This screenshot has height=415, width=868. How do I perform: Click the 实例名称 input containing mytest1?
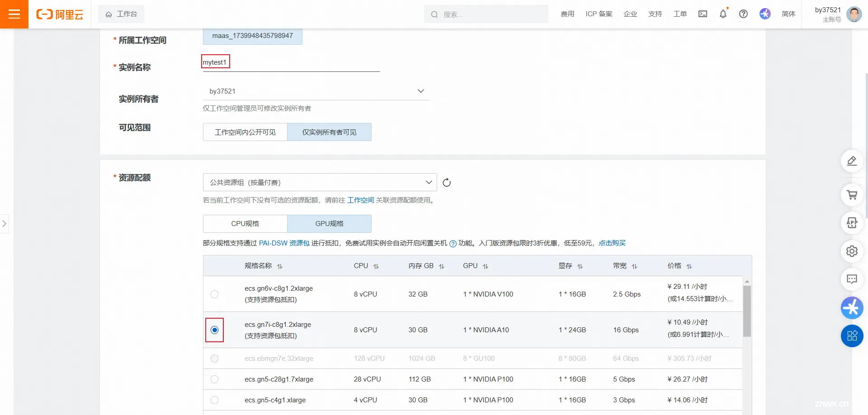291,62
